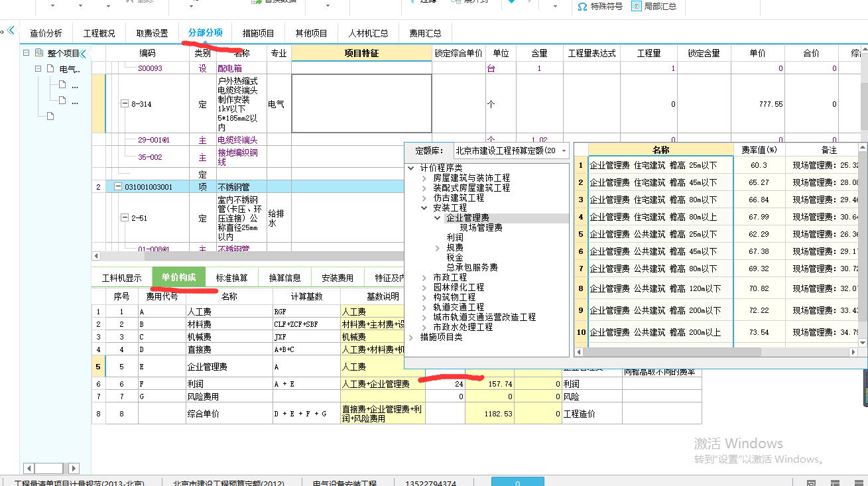Click the 项目特征 column header
Screen dimensions: 868x486
tap(361, 53)
